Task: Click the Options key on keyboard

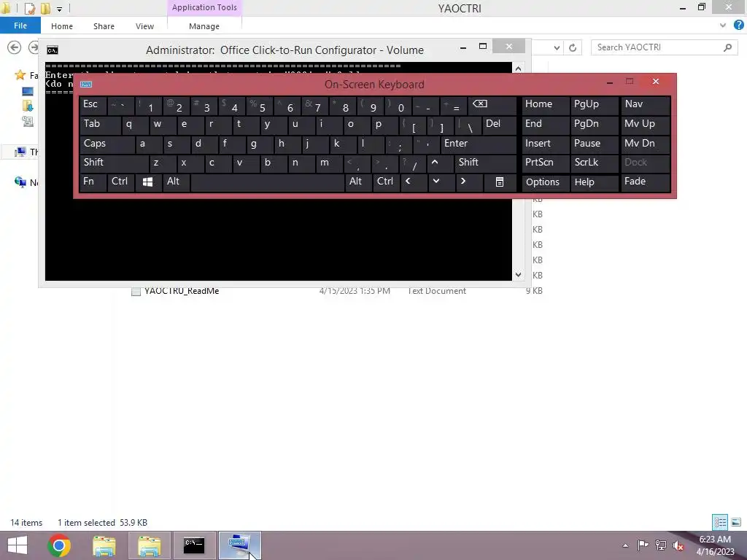Action: [545, 182]
